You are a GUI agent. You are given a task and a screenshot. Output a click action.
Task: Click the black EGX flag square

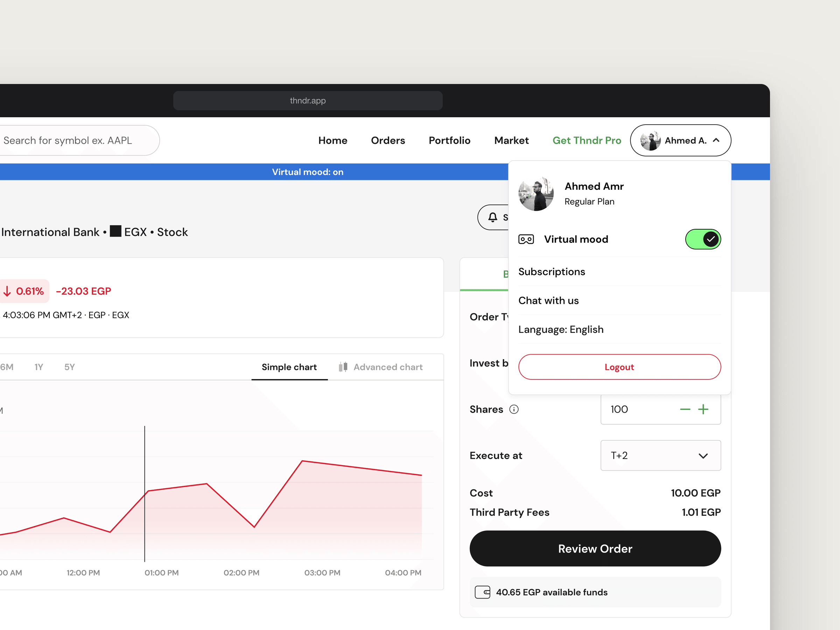pos(115,231)
